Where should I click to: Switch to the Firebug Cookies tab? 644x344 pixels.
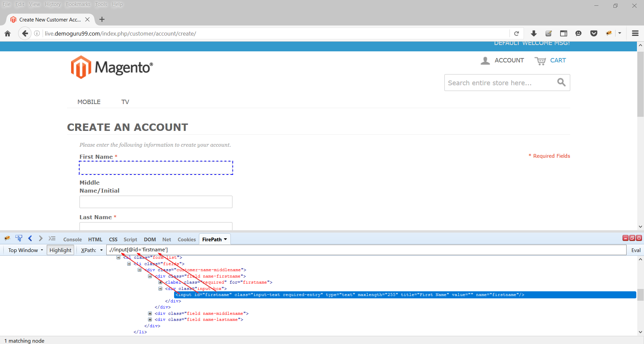click(x=187, y=239)
